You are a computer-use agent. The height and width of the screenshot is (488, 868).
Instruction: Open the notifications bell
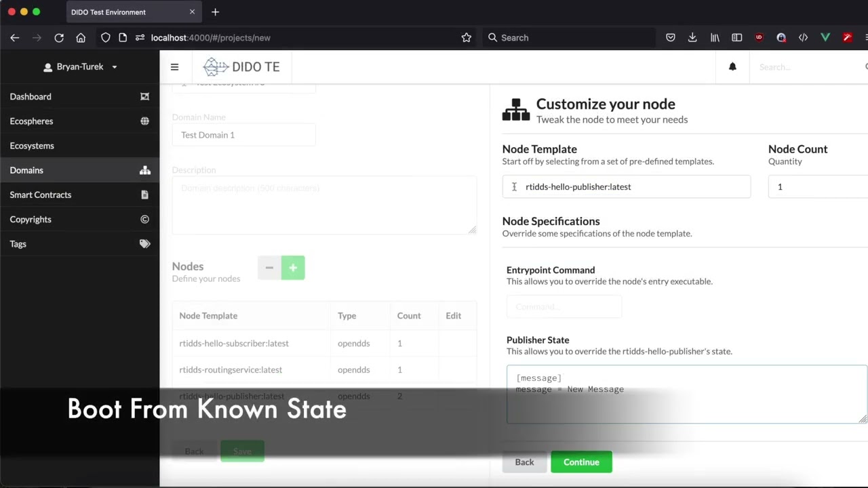pos(732,66)
